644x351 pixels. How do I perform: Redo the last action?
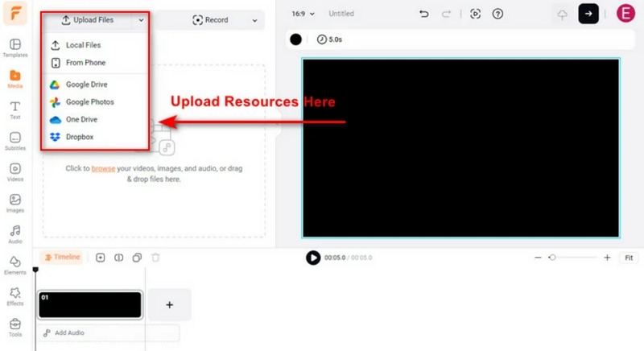(446, 14)
